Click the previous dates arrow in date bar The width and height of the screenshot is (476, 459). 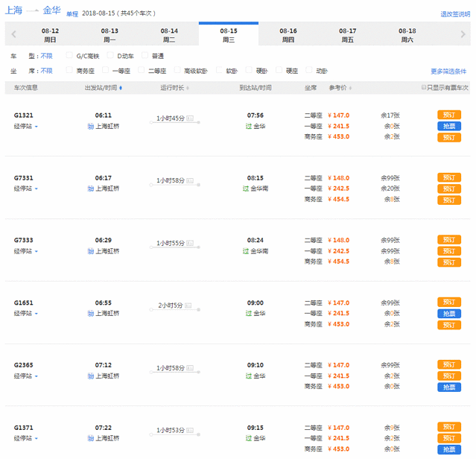pos(13,34)
